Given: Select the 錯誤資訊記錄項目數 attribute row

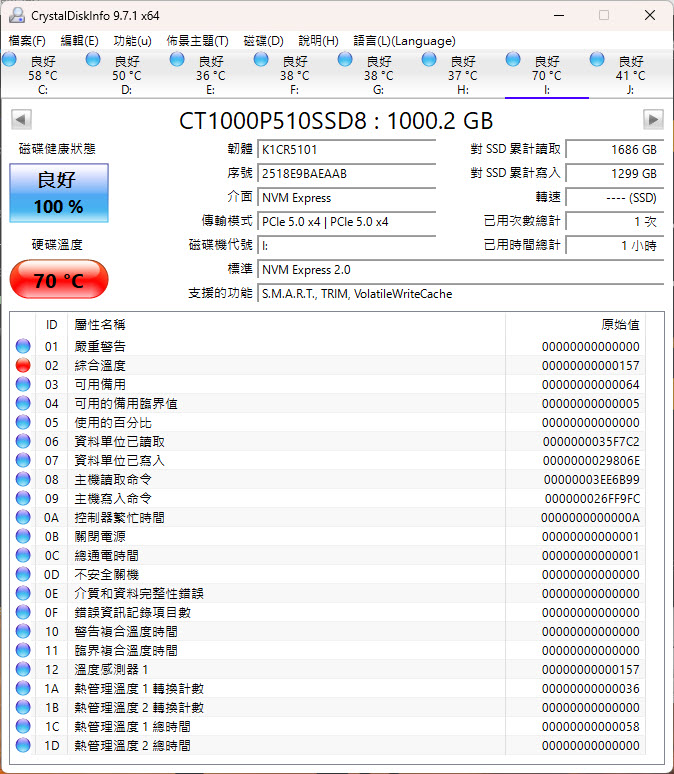Looking at the screenshot, I should pyautogui.click(x=328, y=612).
